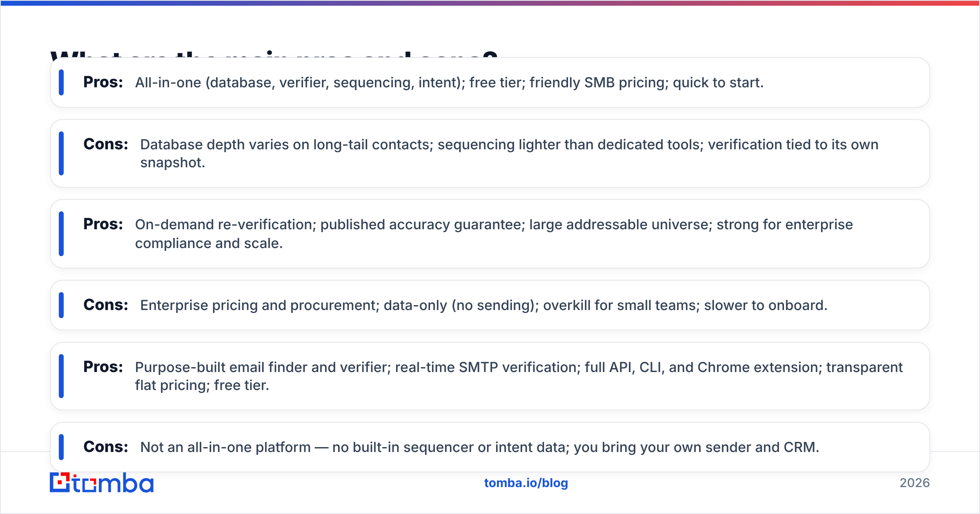This screenshot has height=514, width=980.
Task: Click the partially hidden heading about pros and cons
Action: point(274,54)
